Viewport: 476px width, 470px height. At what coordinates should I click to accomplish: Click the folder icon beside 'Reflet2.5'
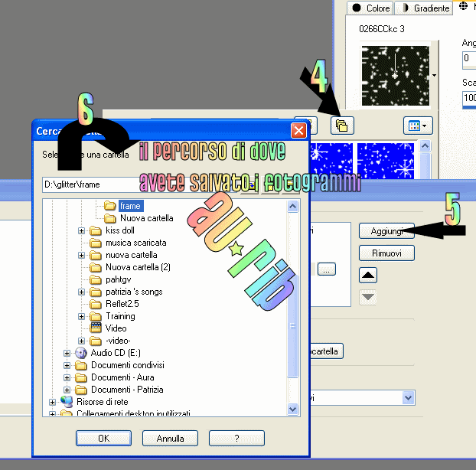tap(96, 304)
